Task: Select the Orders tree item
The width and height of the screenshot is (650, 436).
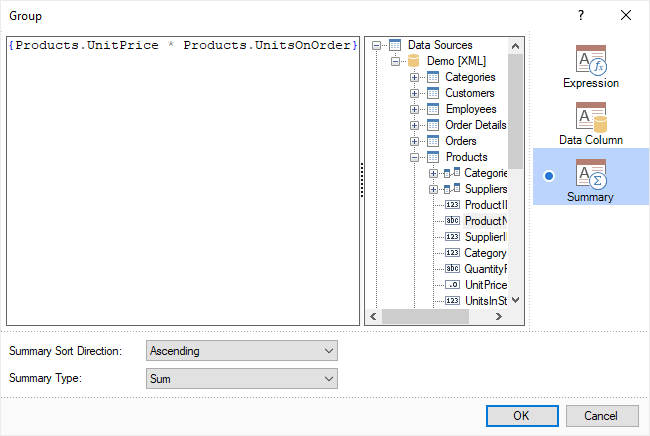Action: click(x=461, y=141)
